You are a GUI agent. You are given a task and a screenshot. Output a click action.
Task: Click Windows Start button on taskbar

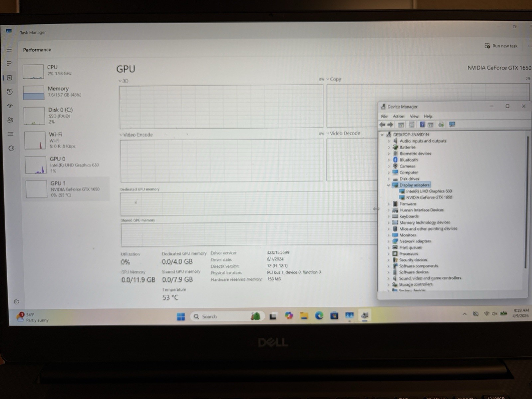click(181, 317)
